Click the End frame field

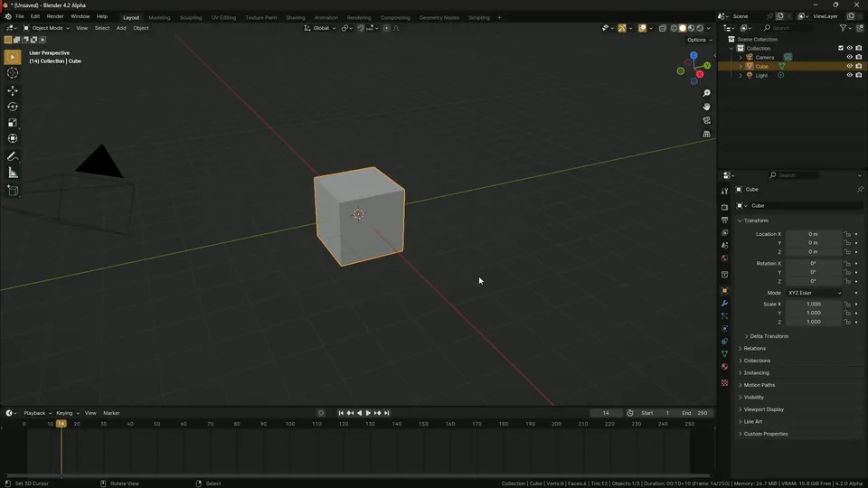(x=694, y=413)
